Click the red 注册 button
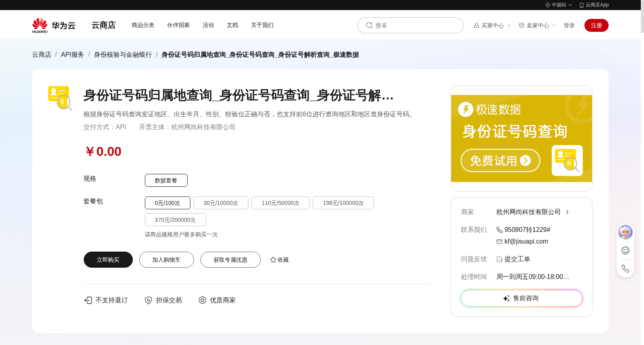Screen dimensions: 644x345 tap(597, 25)
